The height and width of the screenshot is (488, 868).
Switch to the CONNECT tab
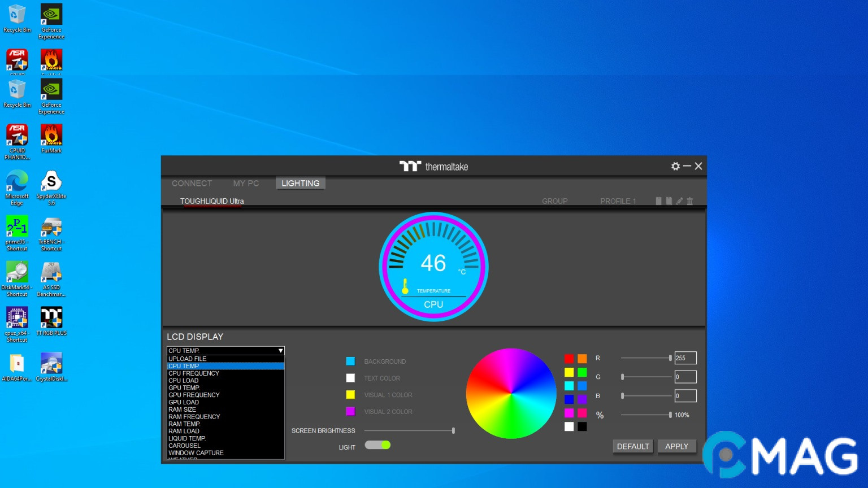(192, 184)
